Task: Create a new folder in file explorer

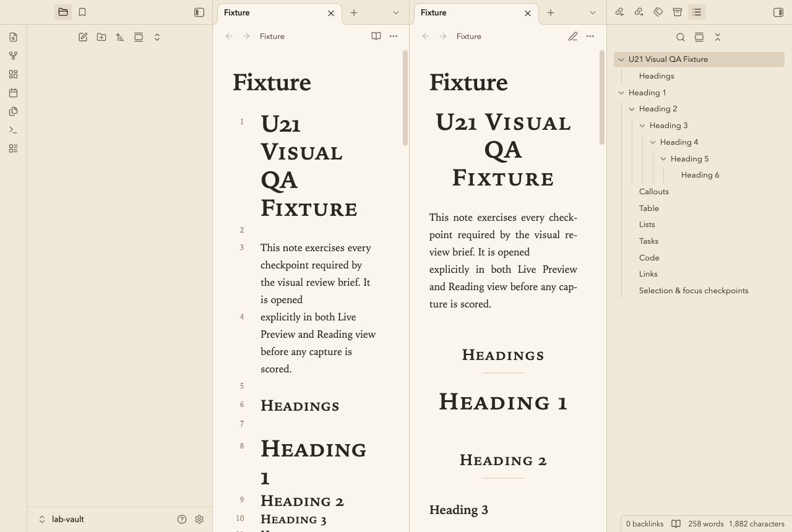Action: [101, 37]
